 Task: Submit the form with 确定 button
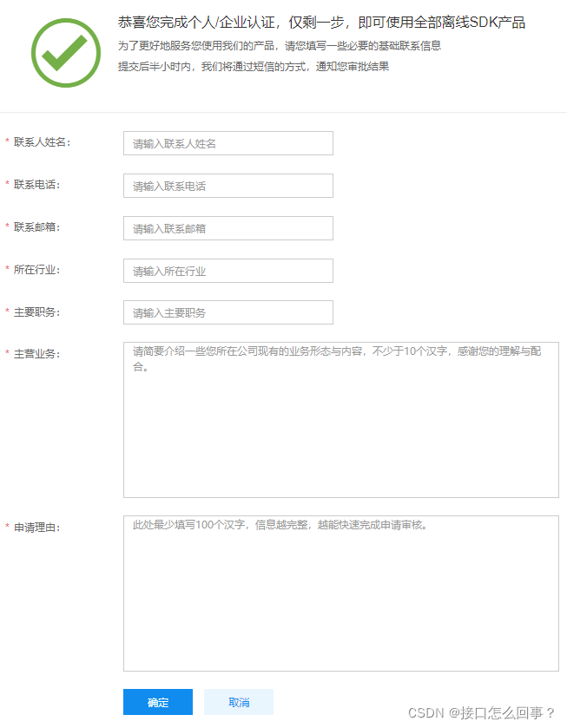158,702
